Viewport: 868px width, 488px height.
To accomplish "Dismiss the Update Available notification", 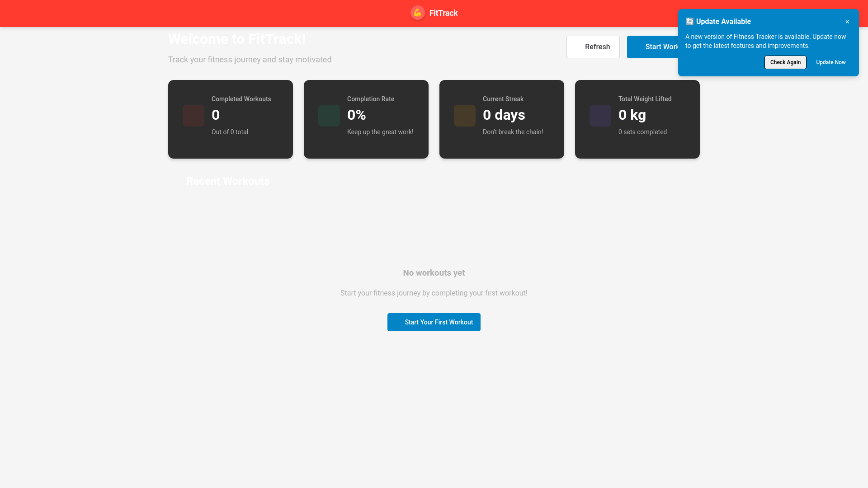I will 847,22.
